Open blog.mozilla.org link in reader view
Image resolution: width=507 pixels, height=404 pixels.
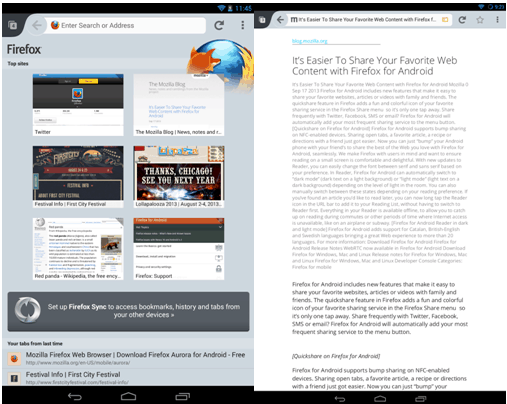click(309, 41)
